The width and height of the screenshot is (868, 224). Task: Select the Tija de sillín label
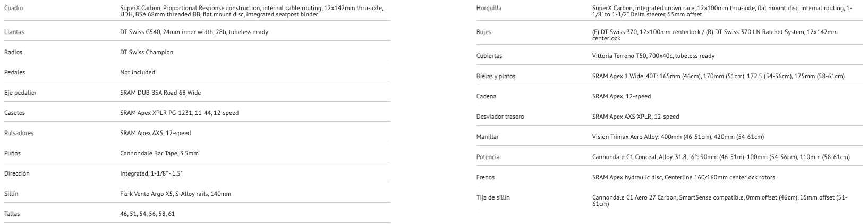493,197
